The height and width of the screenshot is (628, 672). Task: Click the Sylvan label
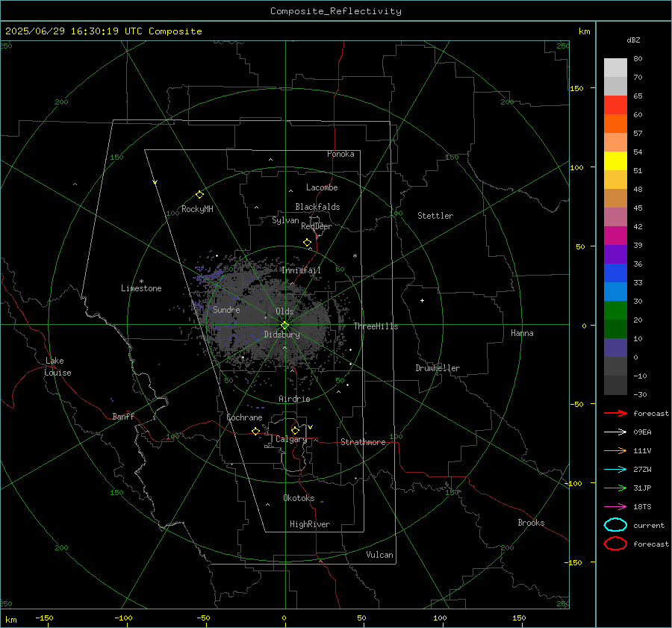(x=285, y=220)
